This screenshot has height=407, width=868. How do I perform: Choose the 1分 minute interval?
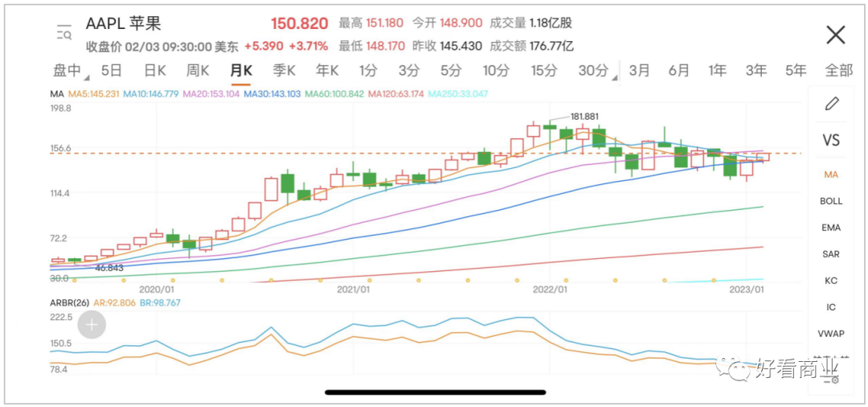[x=368, y=70]
